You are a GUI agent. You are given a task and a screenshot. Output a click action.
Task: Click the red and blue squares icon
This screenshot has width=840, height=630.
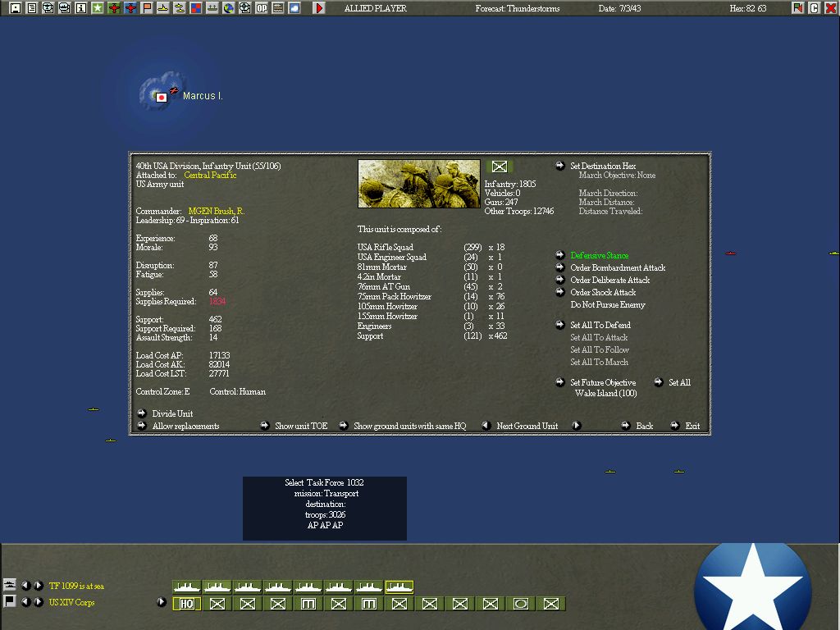196,8
